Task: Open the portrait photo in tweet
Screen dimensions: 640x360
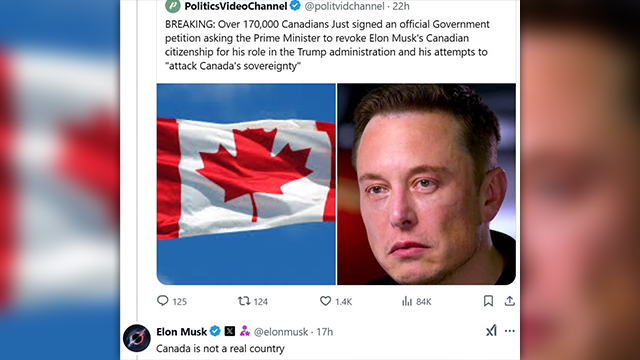Action: click(x=427, y=184)
